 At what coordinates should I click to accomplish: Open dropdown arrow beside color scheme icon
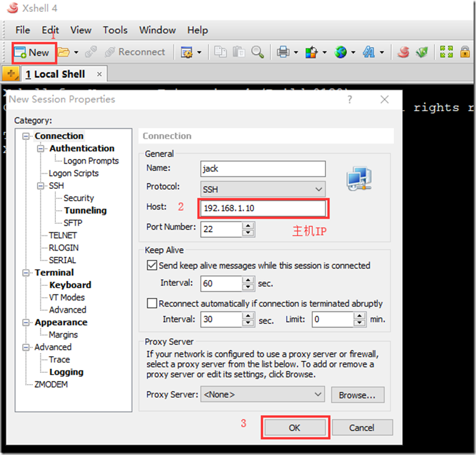[324, 52]
